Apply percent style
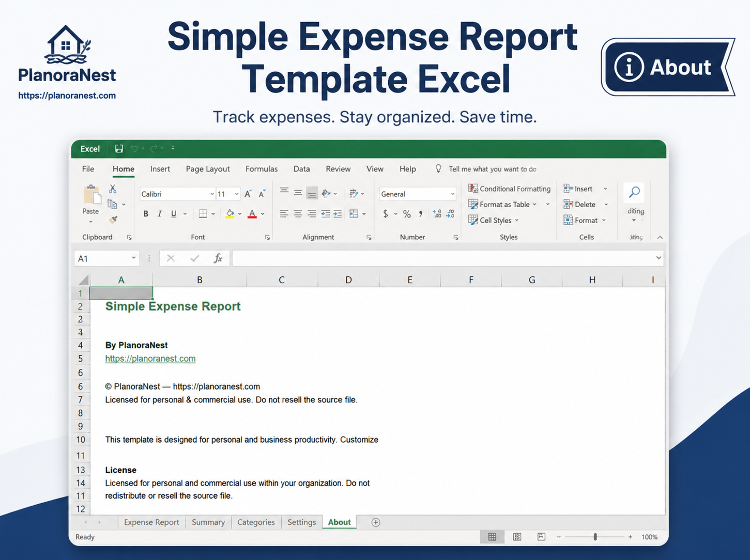 (407, 214)
